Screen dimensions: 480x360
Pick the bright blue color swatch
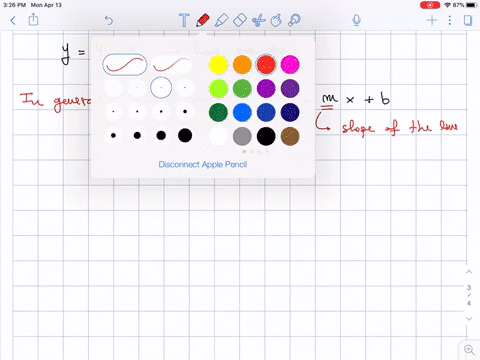click(242, 112)
